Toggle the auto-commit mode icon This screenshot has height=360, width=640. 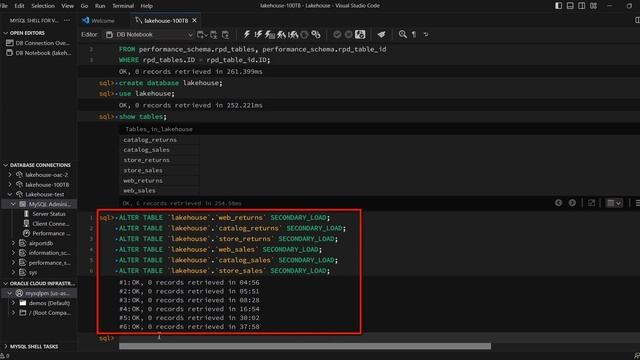click(360, 35)
